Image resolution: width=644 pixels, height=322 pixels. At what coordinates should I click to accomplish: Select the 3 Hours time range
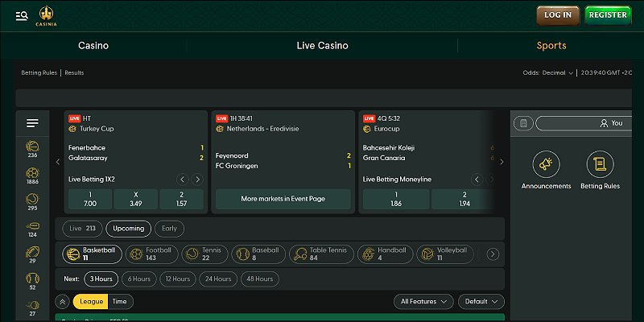(x=101, y=279)
